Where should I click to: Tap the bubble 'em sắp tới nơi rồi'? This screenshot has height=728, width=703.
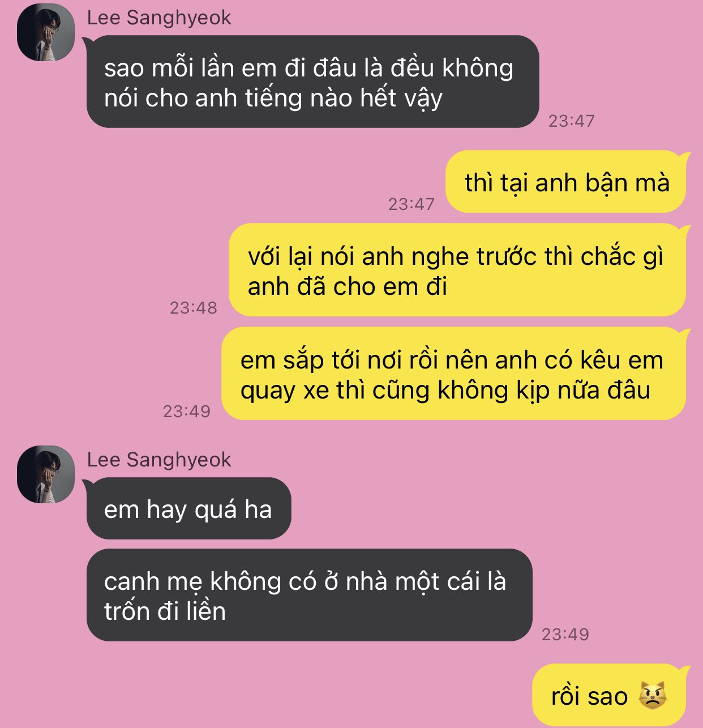coord(453,374)
